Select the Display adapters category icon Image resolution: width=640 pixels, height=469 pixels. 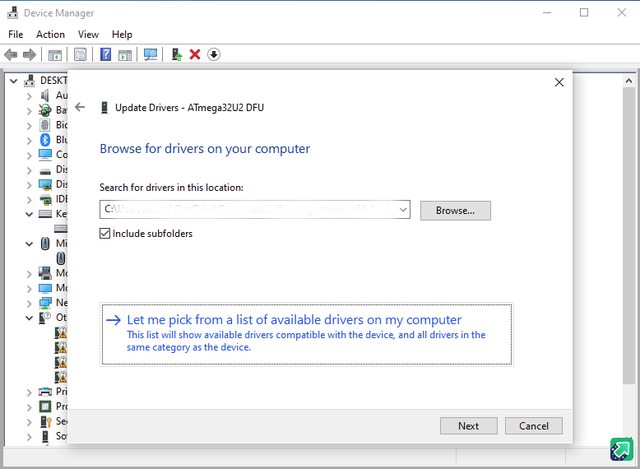tap(45, 184)
